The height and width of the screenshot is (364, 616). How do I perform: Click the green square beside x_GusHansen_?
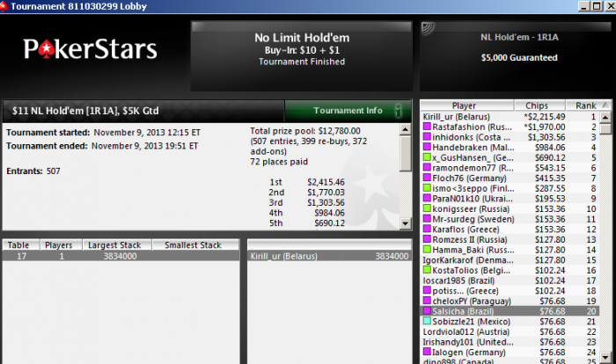point(427,157)
